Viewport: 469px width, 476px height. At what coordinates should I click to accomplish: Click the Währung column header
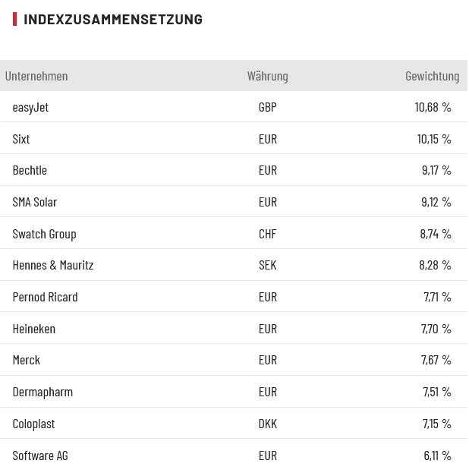[x=267, y=76]
